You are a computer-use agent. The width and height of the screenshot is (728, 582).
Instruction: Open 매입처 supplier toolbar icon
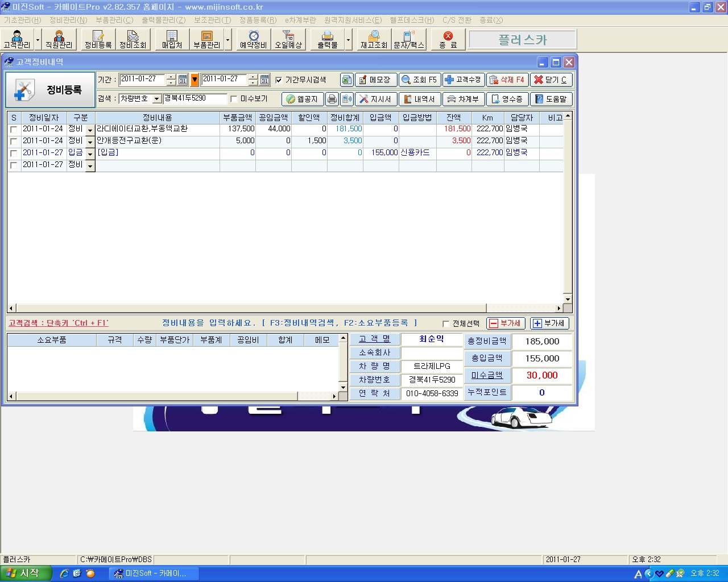click(172, 40)
